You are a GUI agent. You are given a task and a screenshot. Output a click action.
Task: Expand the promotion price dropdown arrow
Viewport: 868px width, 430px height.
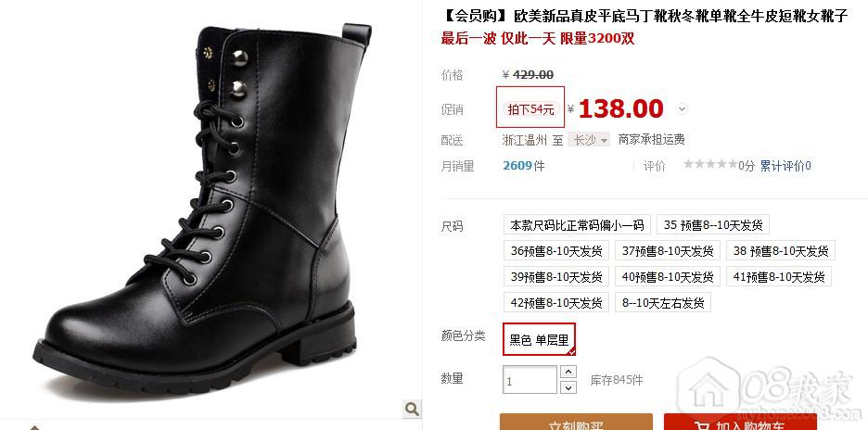tap(682, 109)
